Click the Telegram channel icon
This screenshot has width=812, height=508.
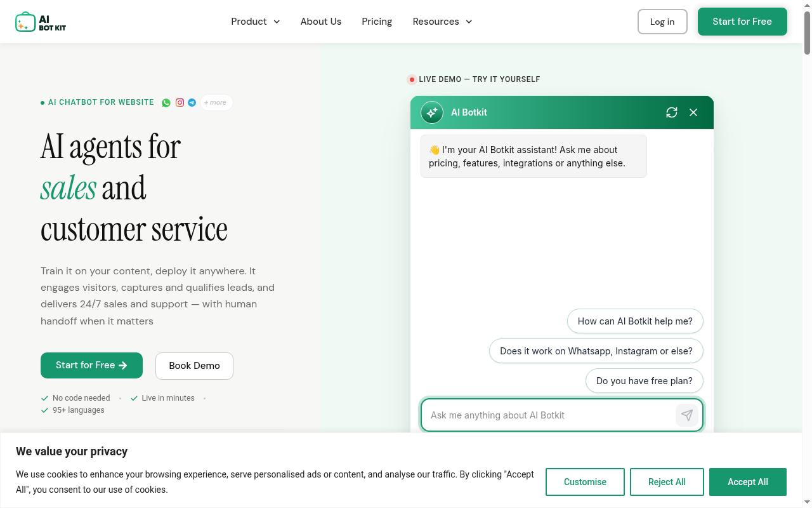(192, 102)
